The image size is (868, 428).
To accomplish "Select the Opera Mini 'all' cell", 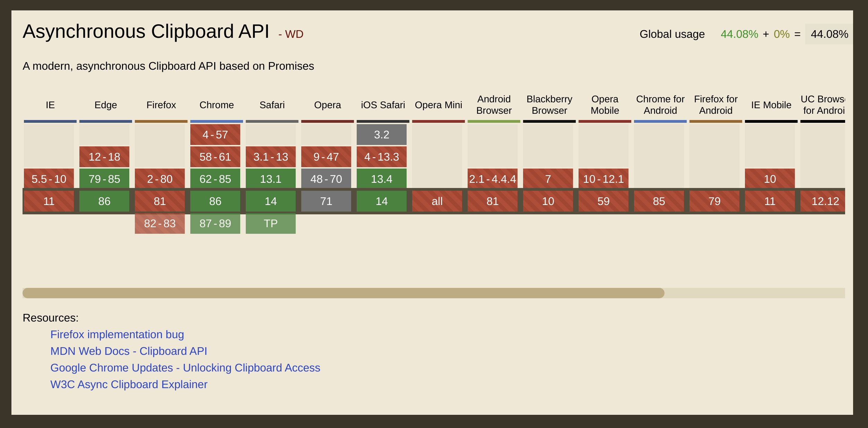I will pyautogui.click(x=437, y=201).
